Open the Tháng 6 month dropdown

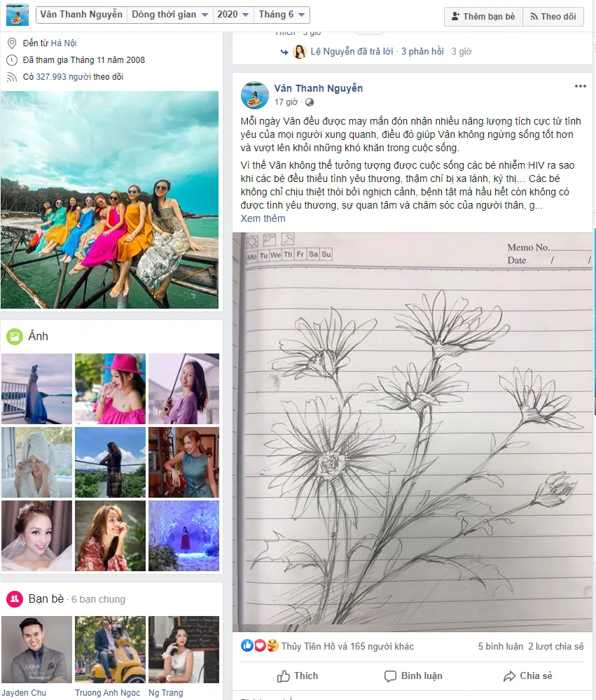point(282,15)
